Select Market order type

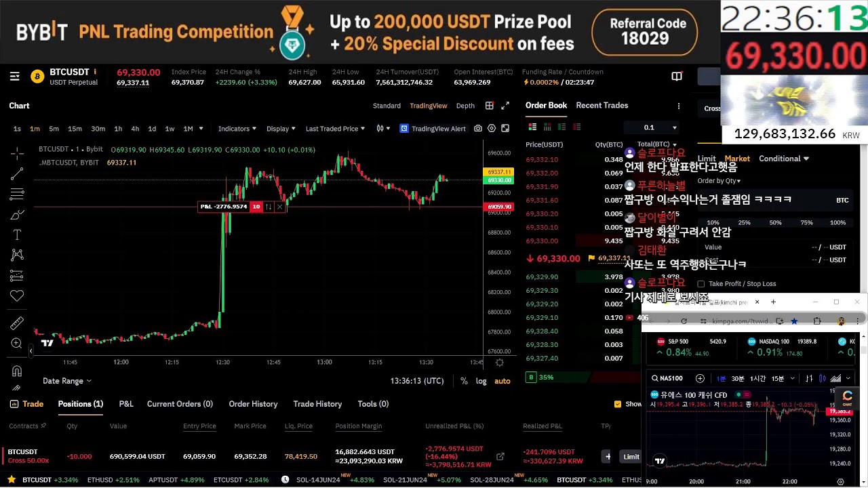point(737,159)
